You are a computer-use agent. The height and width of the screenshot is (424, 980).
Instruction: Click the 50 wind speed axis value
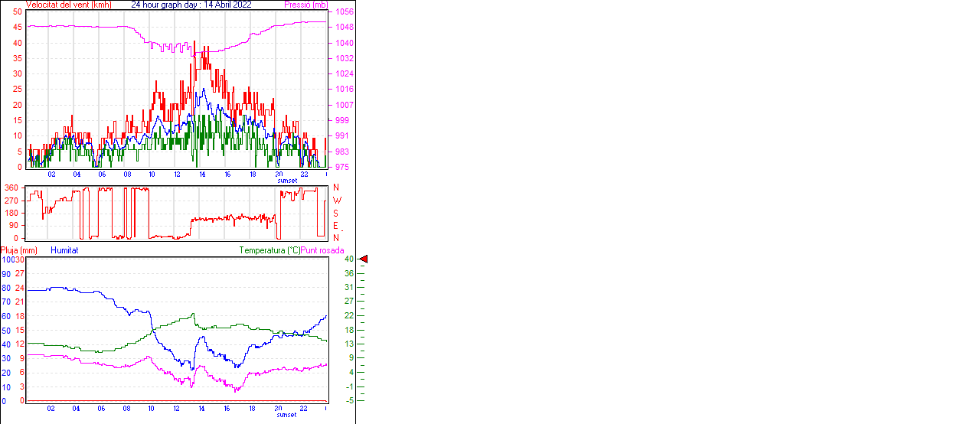pos(17,12)
